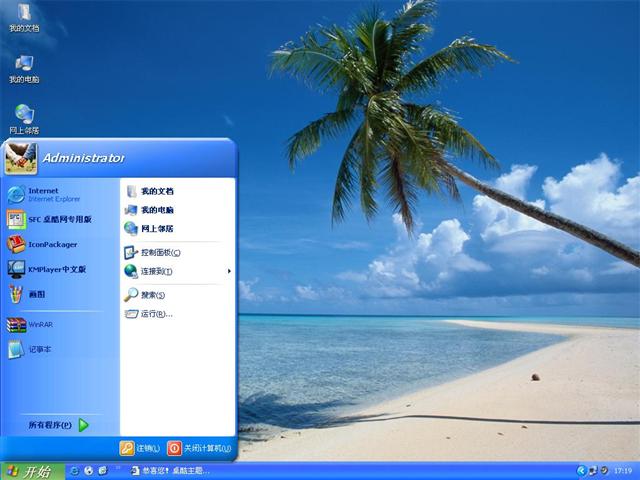
Task: Click the network connection tray icon
Action: 593,471
